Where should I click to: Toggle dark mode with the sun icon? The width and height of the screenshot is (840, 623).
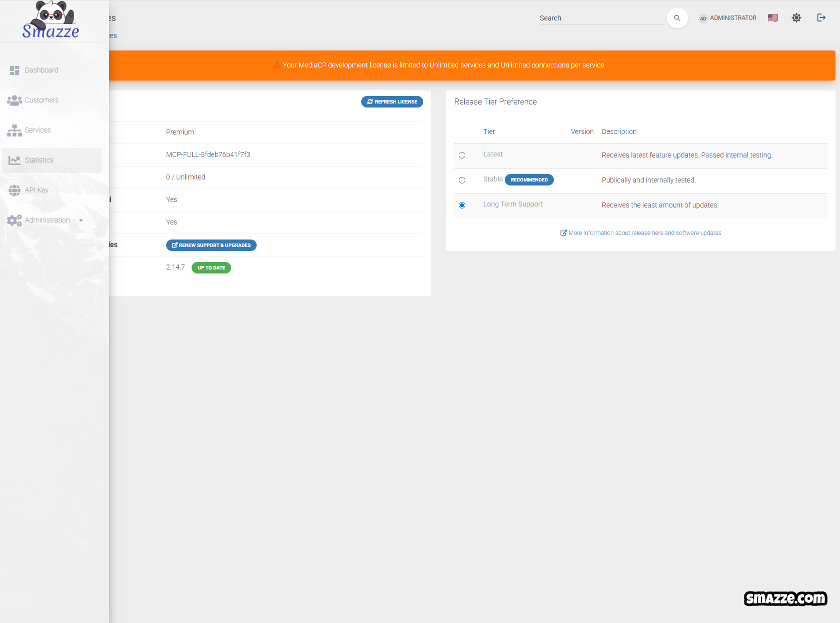click(x=796, y=18)
